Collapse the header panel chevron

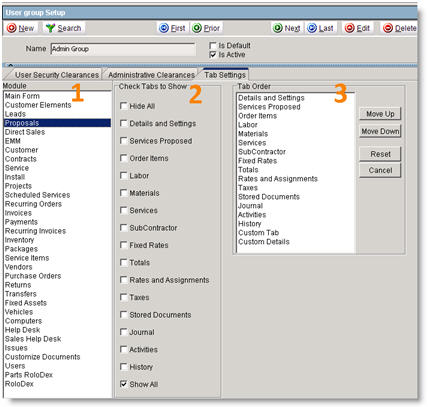(10, 65)
